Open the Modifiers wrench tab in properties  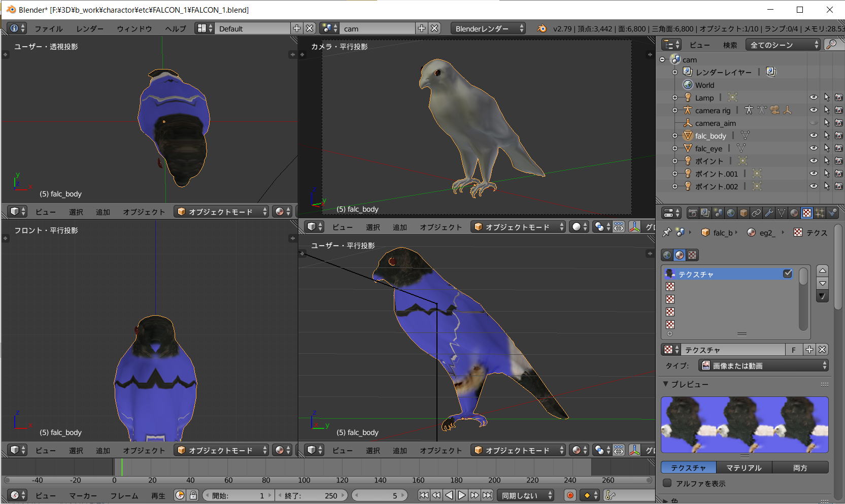click(769, 213)
